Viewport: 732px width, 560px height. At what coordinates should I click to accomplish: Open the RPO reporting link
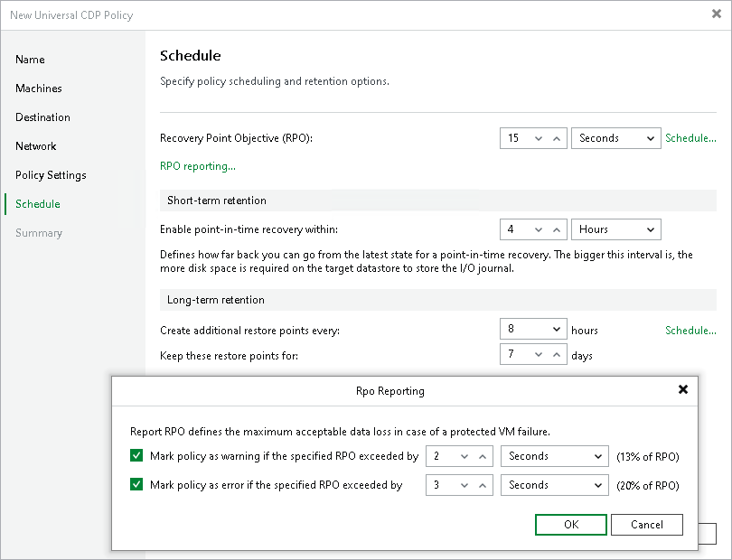click(x=198, y=166)
